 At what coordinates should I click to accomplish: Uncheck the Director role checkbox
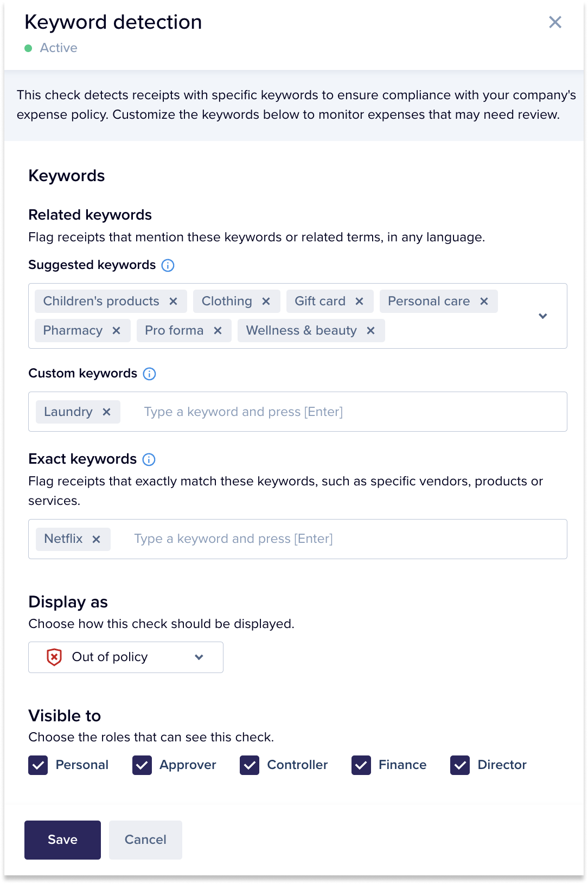pos(460,765)
